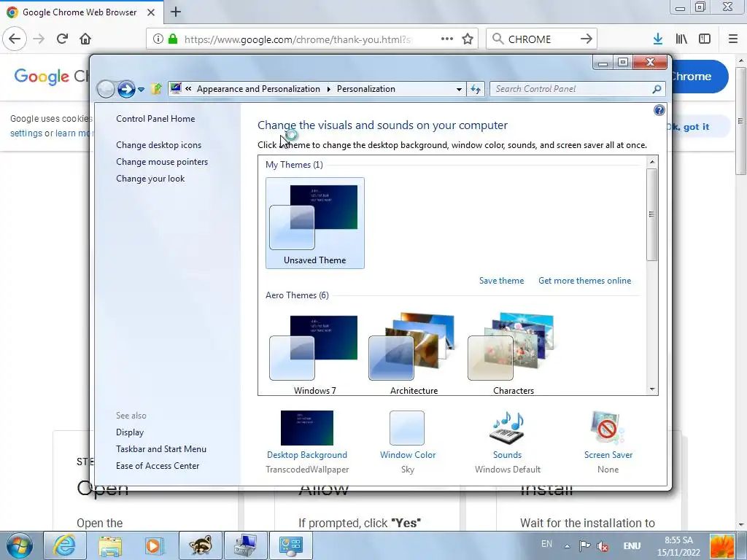
Task: Click forward arrow in Control Panel window
Action: click(126, 89)
